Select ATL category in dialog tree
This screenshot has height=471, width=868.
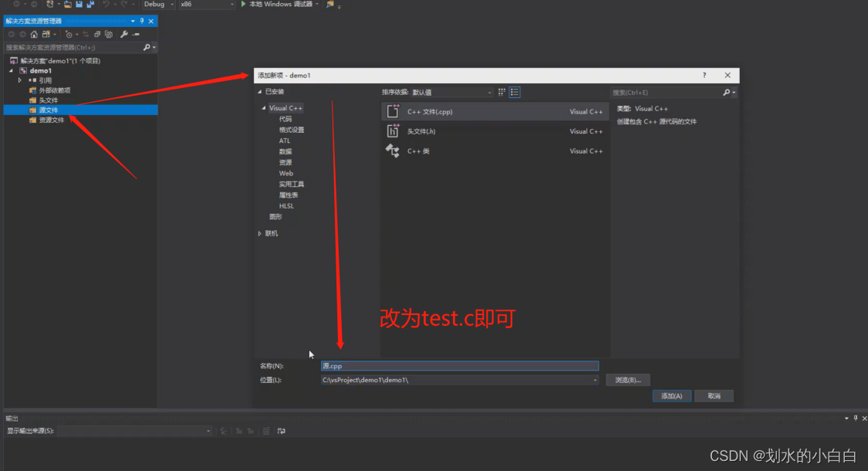[285, 141]
